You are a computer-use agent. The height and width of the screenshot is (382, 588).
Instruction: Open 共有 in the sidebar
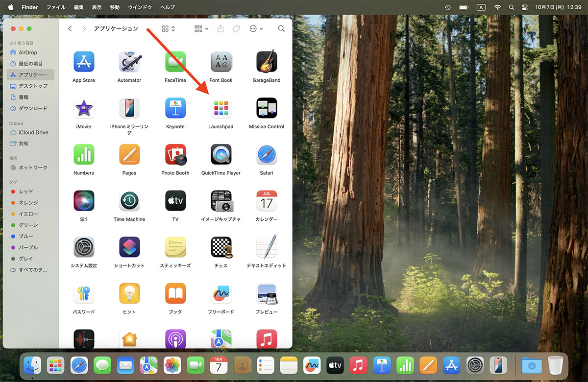click(x=30, y=143)
